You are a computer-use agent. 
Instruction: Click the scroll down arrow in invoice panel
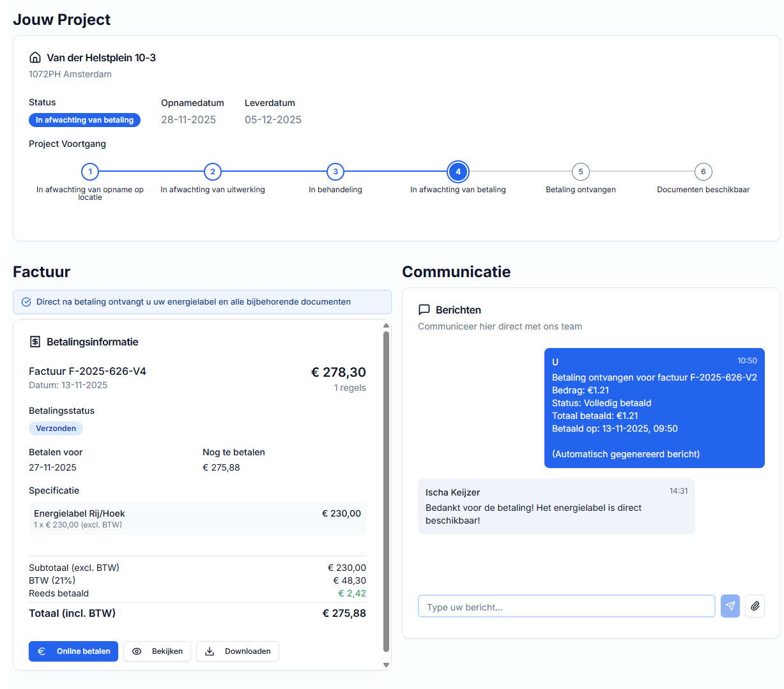386,665
